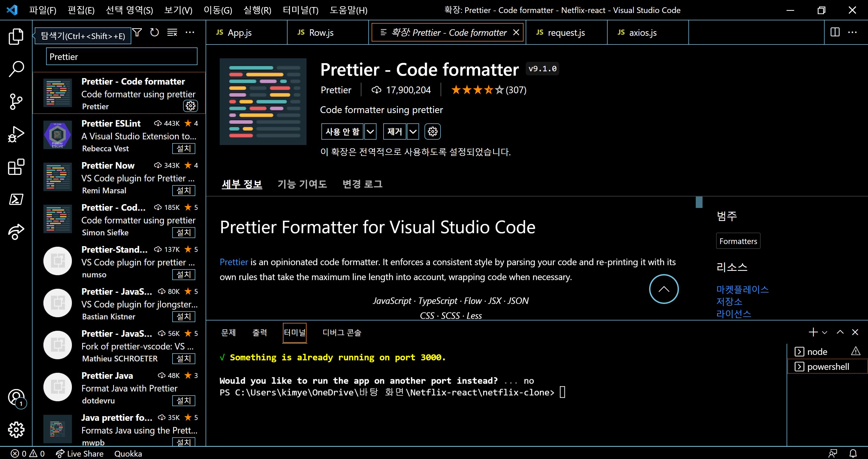
Task: Expand the 제거 dropdown arrow
Action: point(413,131)
